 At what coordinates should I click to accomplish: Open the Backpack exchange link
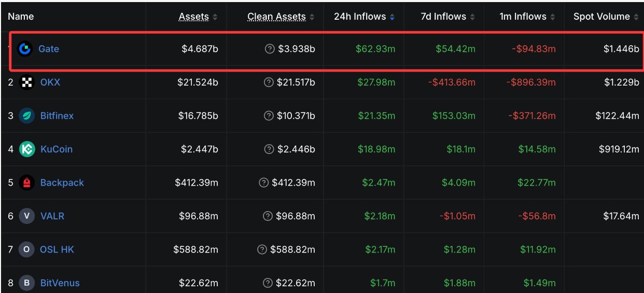62,183
